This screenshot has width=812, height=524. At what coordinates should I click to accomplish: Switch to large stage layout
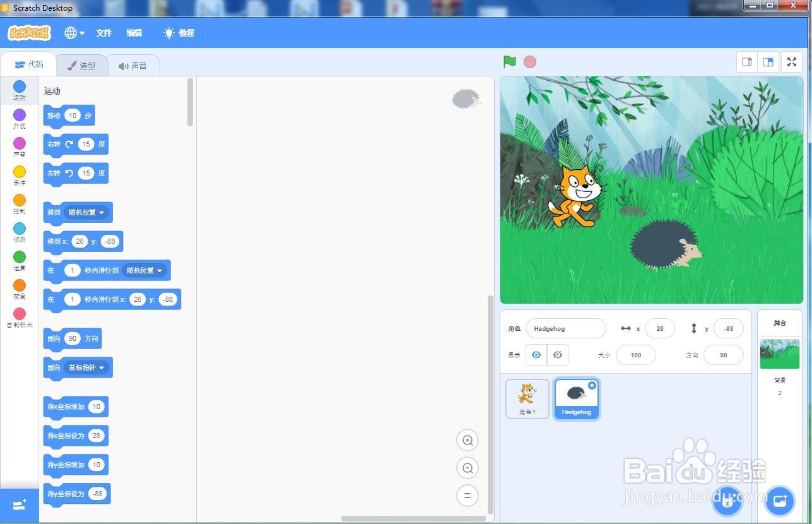(x=768, y=62)
